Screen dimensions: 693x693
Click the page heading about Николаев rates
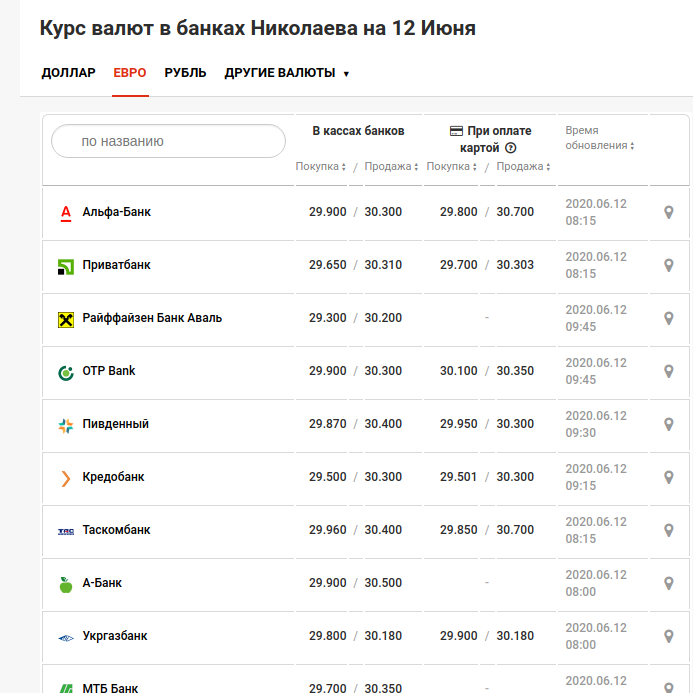pos(258,28)
